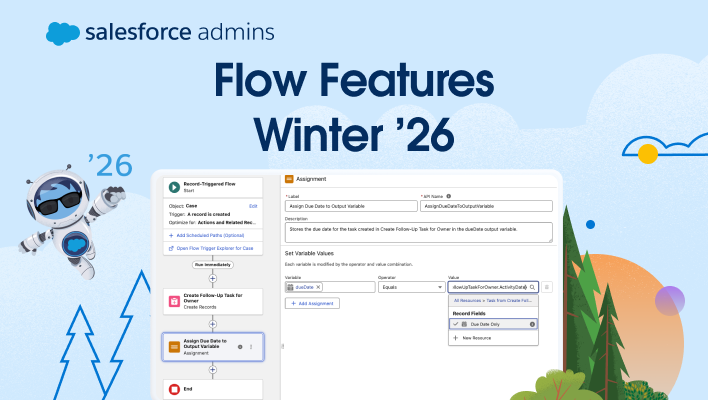Click the Description text area
The image size is (708, 400).
tap(419, 233)
